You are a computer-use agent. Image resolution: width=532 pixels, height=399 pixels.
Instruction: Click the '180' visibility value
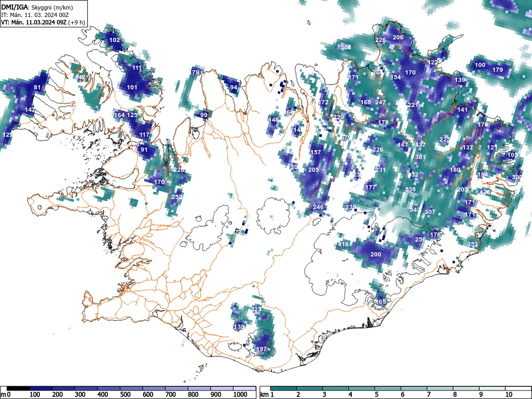click(455, 170)
